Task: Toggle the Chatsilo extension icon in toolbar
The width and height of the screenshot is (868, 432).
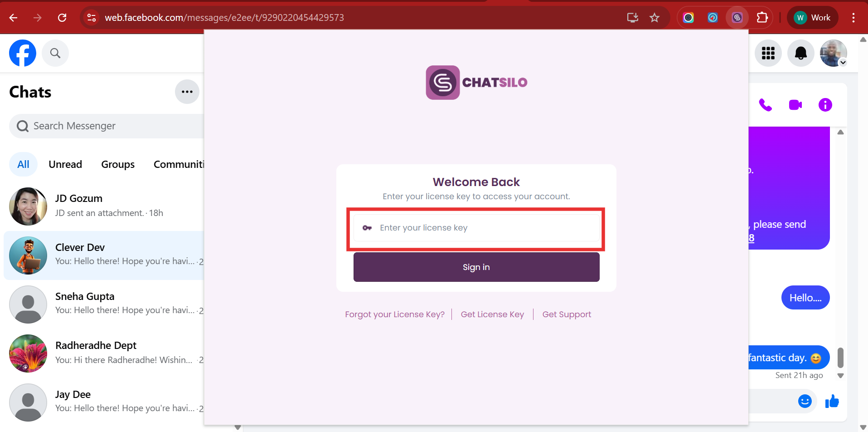Action: [737, 18]
